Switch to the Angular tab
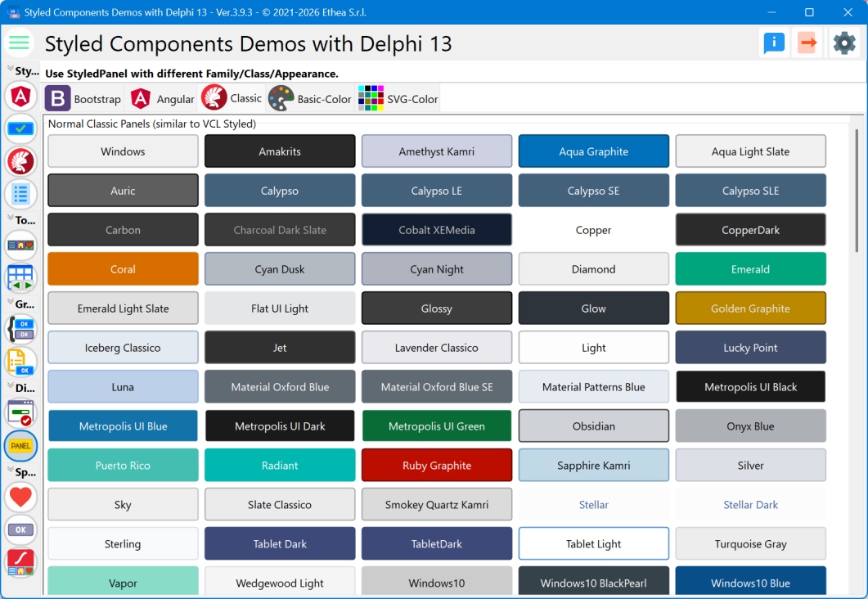This screenshot has height=599, width=868. (162, 98)
